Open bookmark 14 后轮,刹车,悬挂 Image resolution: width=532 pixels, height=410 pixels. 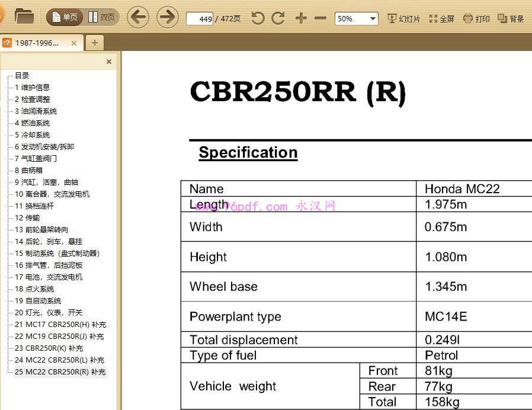click(49, 242)
